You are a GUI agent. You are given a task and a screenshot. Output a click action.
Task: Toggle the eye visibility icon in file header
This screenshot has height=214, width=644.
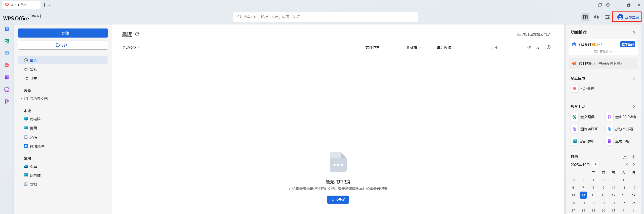coord(529,47)
